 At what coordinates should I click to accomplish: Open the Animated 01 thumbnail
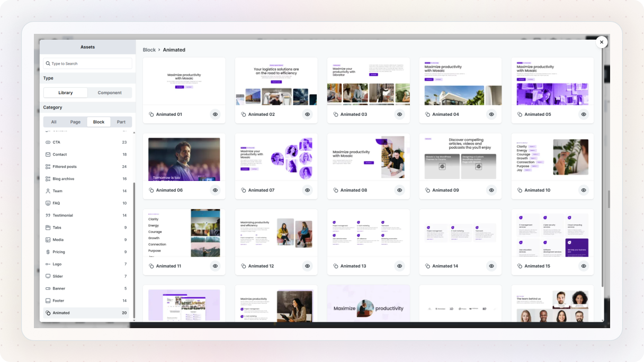pos(184,82)
